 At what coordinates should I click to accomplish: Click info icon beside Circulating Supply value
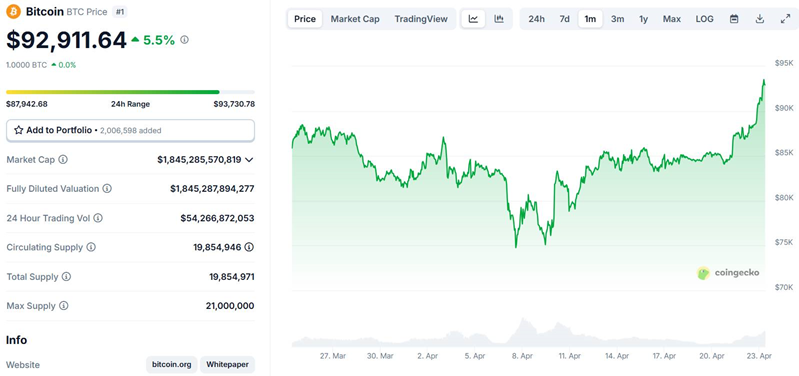pyautogui.click(x=249, y=247)
